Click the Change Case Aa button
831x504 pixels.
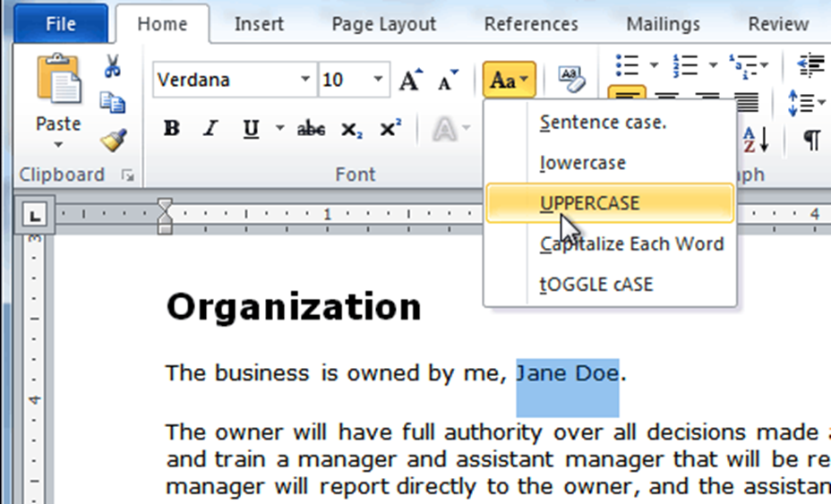(x=509, y=80)
